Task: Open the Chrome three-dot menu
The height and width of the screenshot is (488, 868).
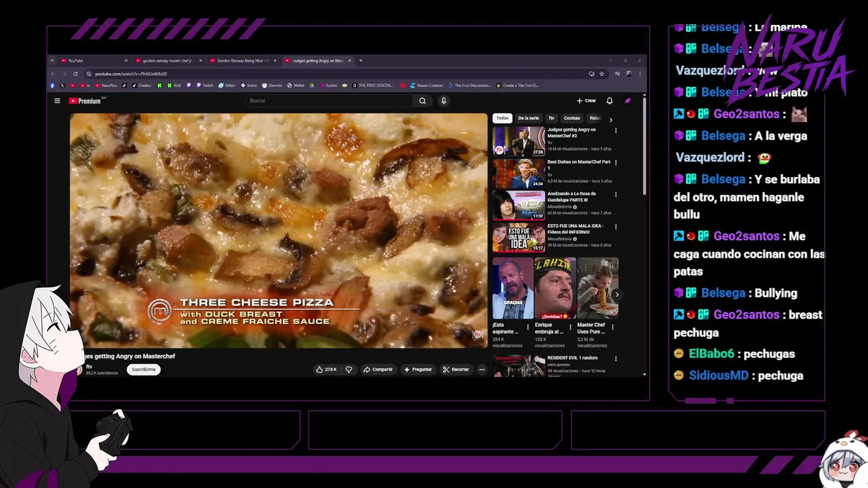Action: tap(639, 74)
